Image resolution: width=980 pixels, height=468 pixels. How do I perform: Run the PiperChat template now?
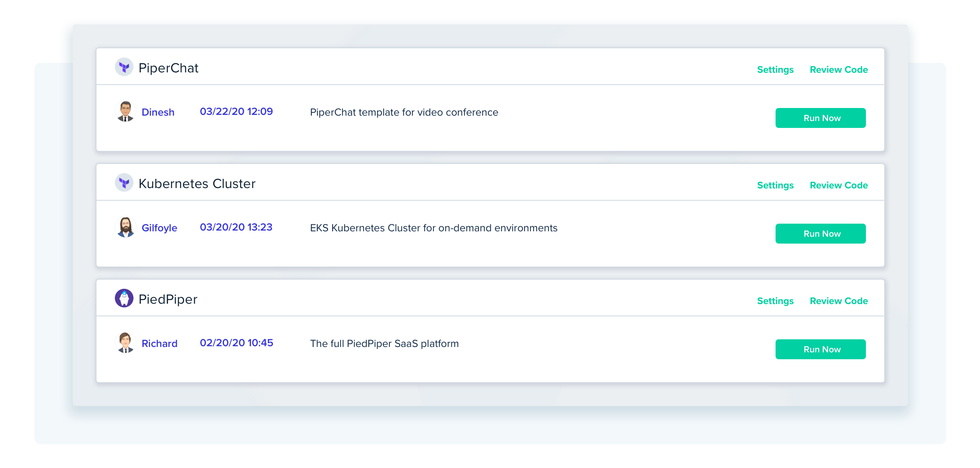820,118
